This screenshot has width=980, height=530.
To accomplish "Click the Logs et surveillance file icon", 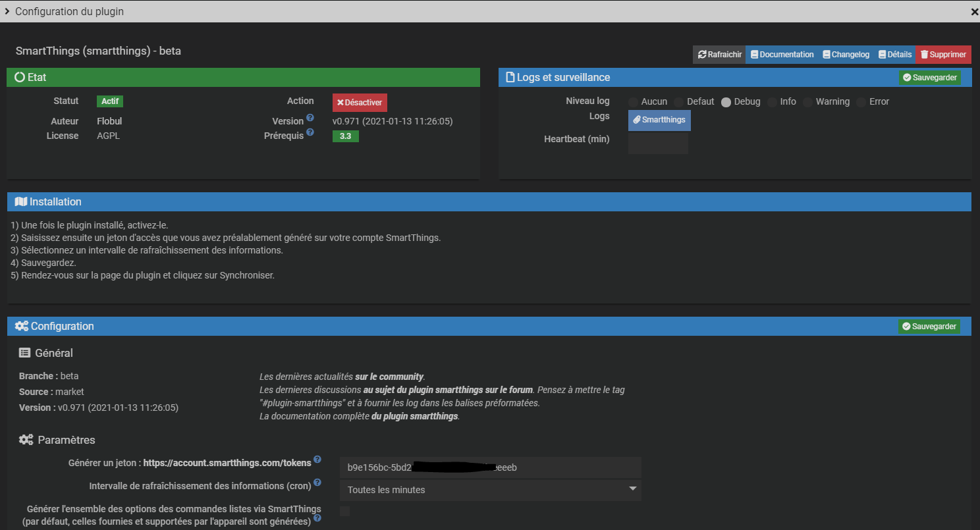I will [x=510, y=77].
